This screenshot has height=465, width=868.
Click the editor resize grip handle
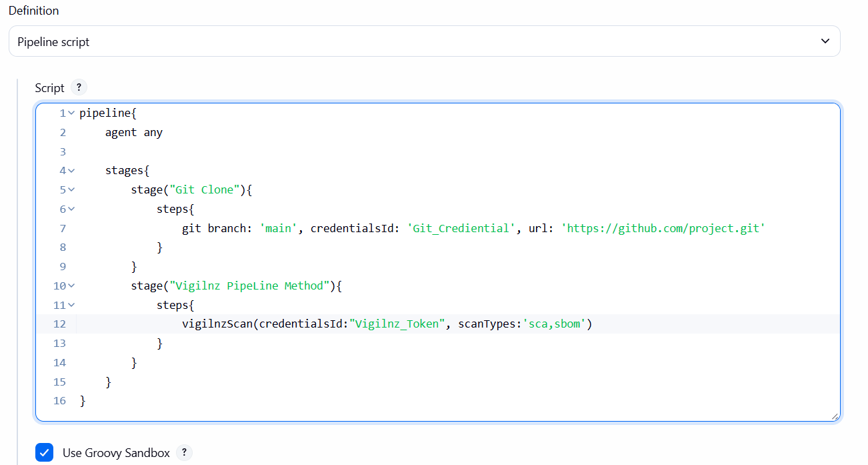[x=834, y=415]
